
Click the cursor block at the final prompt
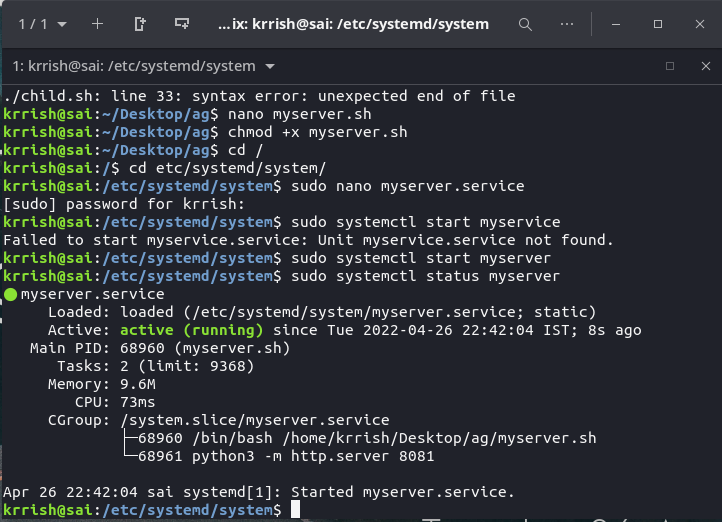tap(295, 510)
